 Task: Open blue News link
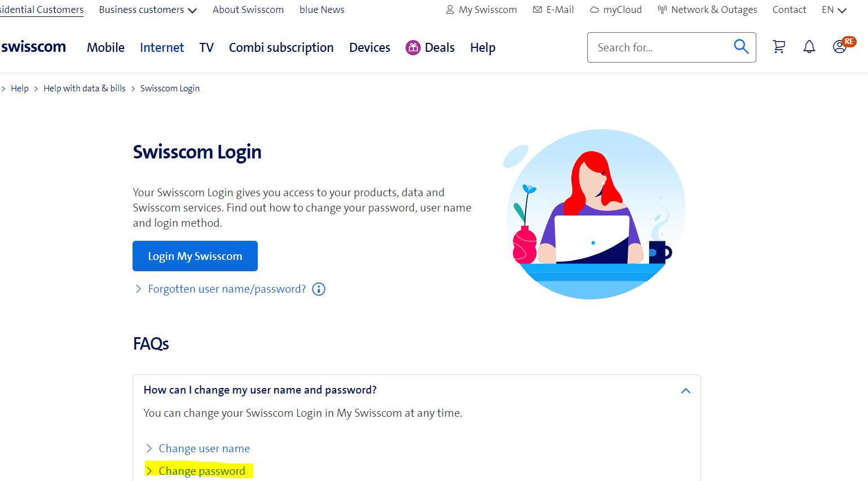point(322,10)
